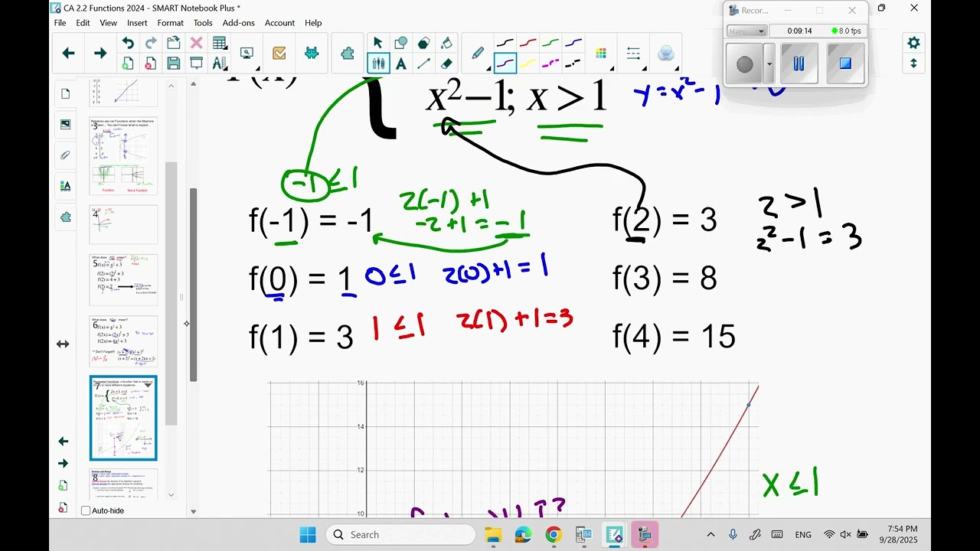The height and width of the screenshot is (551, 980).
Task: Open the recorder Menu dropdown
Action: pyautogui.click(x=746, y=31)
